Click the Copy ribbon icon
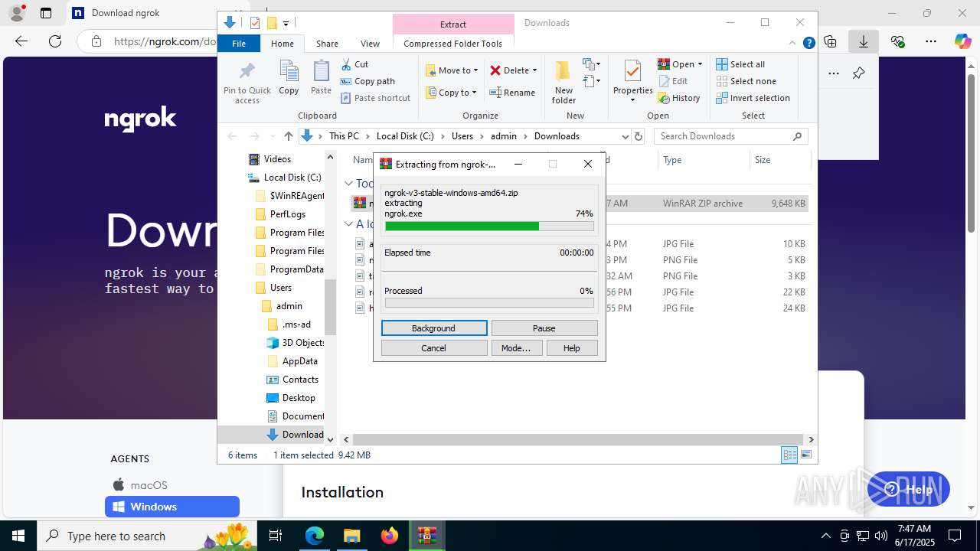The image size is (980, 551). point(289,78)
